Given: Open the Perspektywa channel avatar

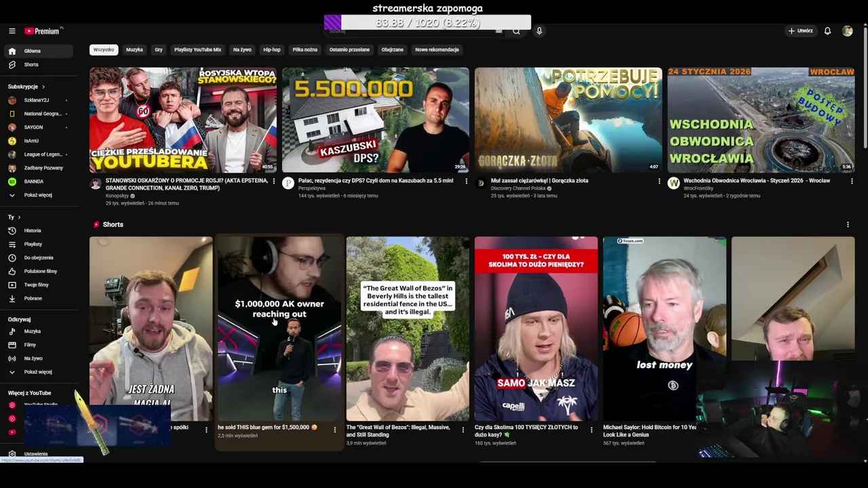Looking at the screenshot, I should point(288,183).
